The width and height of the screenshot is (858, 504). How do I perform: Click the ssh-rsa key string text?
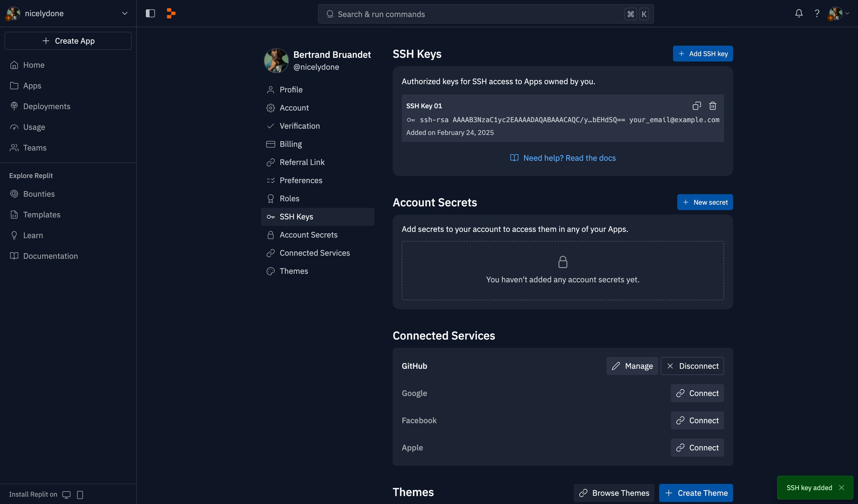(569, 120)
